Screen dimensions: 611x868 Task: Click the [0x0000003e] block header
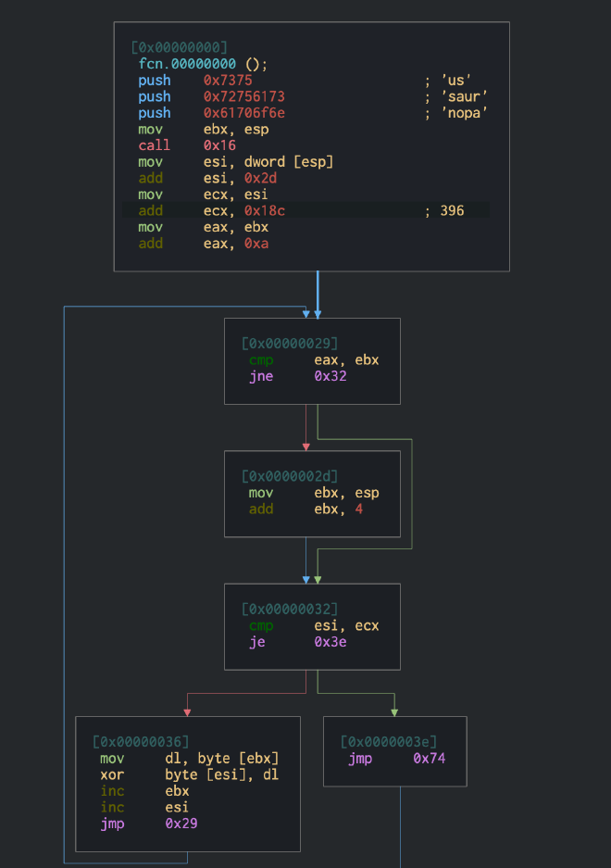click(x=388, y=742)
